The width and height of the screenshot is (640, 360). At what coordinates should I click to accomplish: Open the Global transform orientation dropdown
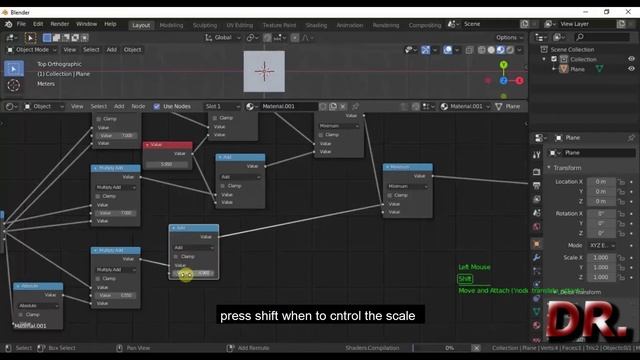[x=222, y=38]
